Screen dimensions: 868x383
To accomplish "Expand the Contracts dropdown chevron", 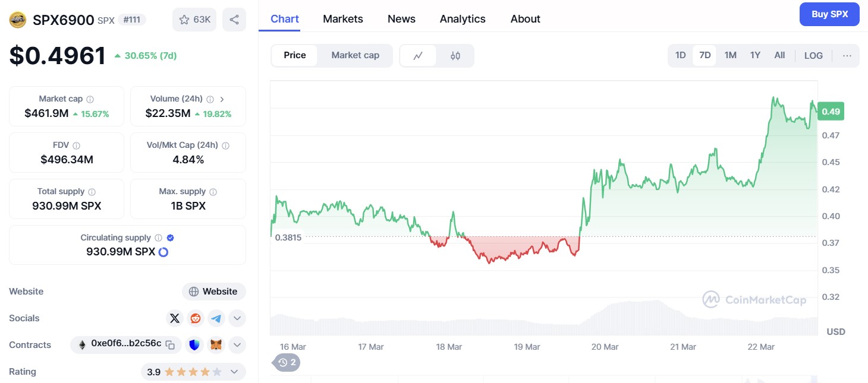I will pos(237,345).
